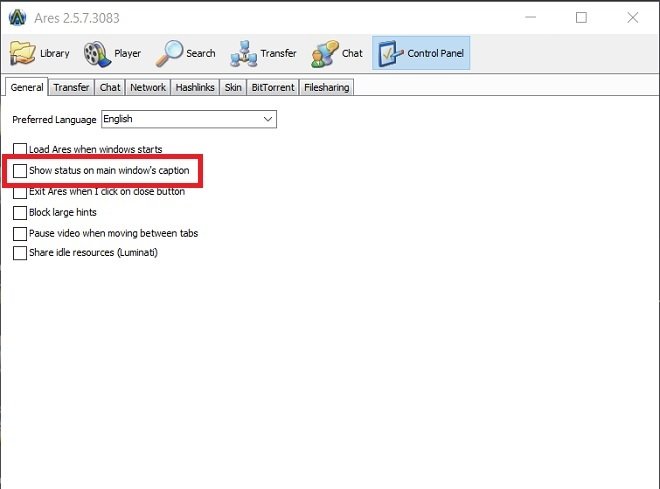Switch to the Hashlinks tab
The height and width of the screenshot is (489, 660).
[x=195, y=87]
